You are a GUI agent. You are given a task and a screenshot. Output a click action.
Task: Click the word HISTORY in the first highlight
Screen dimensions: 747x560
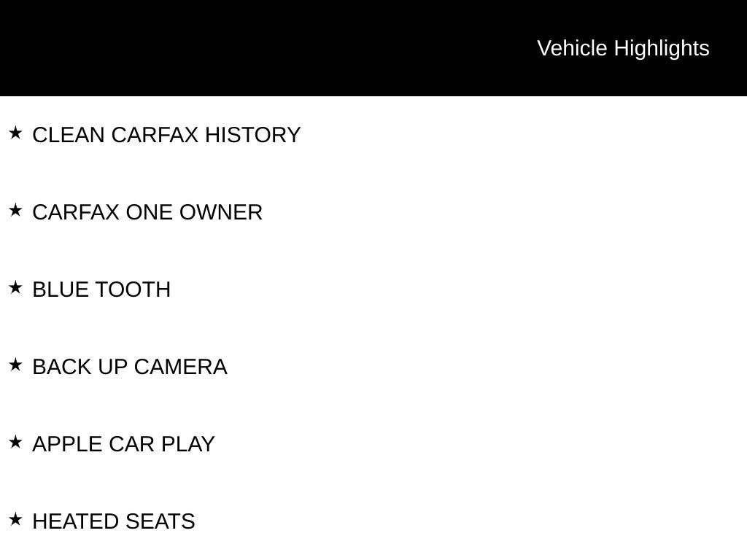[252, 135]
